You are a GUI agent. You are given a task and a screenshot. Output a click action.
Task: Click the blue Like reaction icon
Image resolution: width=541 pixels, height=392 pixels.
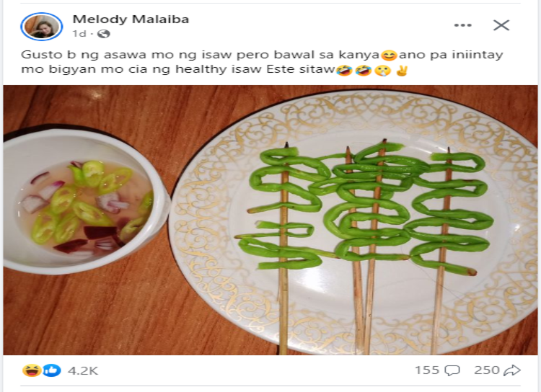coord(51,370)
